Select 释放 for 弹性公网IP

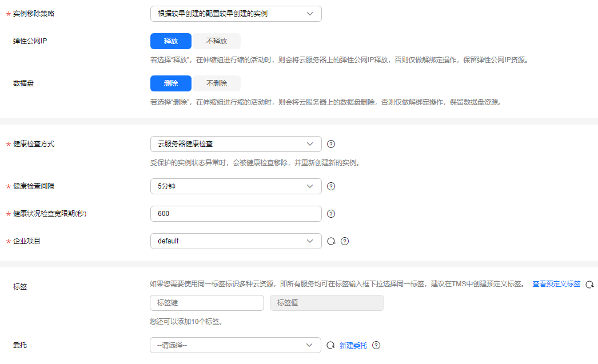coord(170,41)
